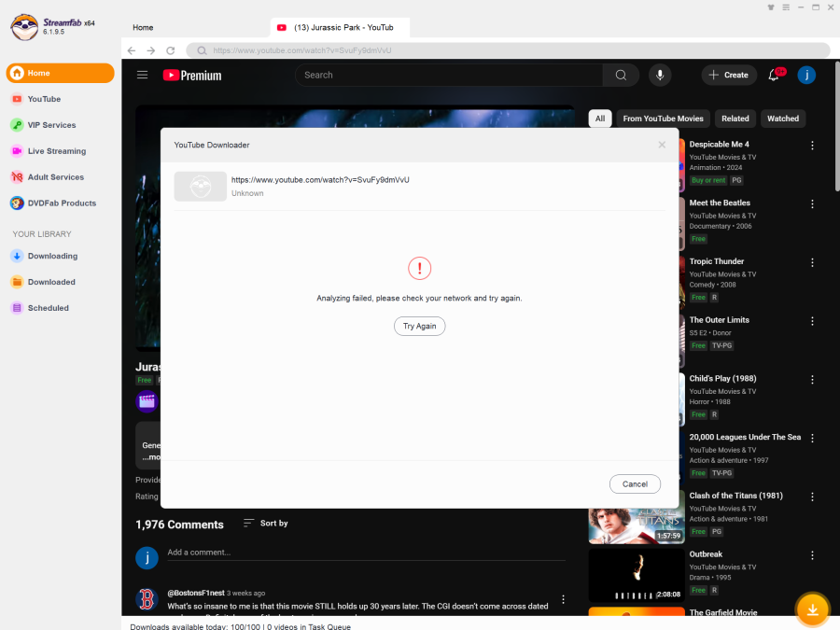Close the YouTube Downloader dialog
Viewport: 840px width, 630px height.
tap(662, 145)
